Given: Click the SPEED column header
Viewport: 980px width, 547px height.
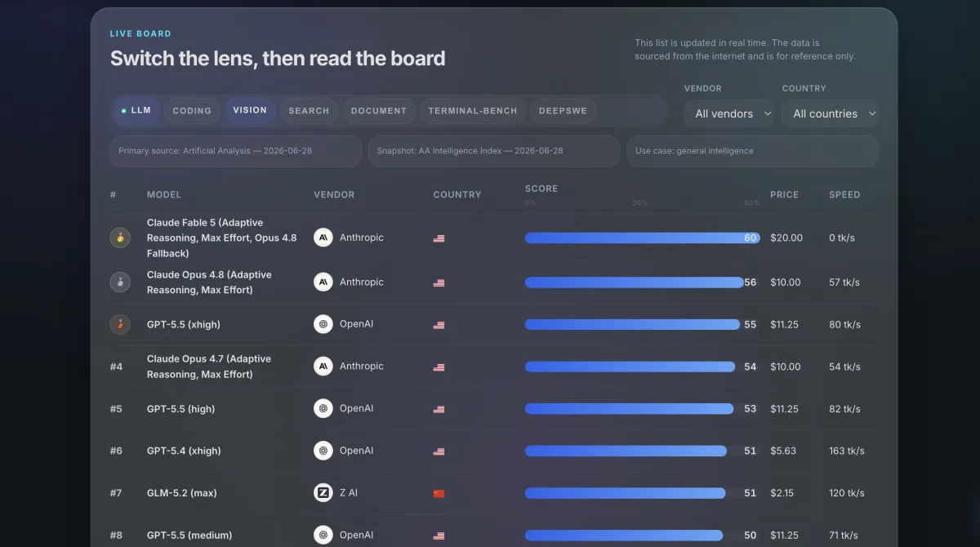Looking at the screenshot, I should [x=844, y=195].
